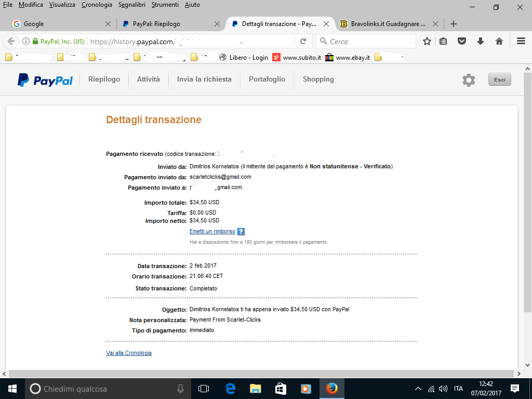Click Emetti un rimborso link
532x399 pixels.
212,231
